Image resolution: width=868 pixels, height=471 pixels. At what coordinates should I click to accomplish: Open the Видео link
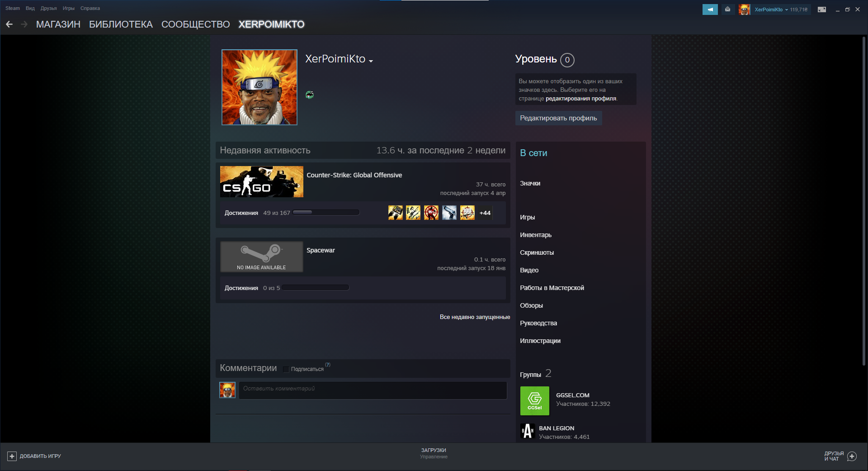(x=529, y=270)
